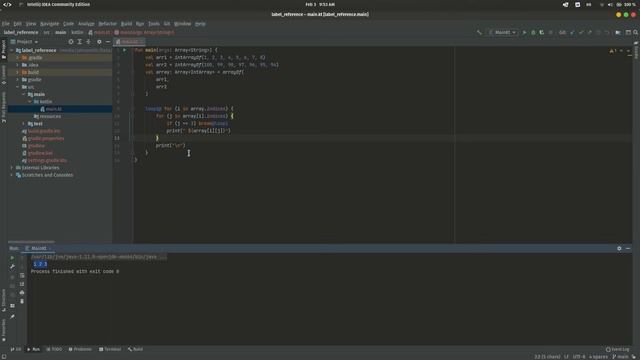The image size is (640, 360).
Task: Open the Tools menu
Action: pos(153,24)
